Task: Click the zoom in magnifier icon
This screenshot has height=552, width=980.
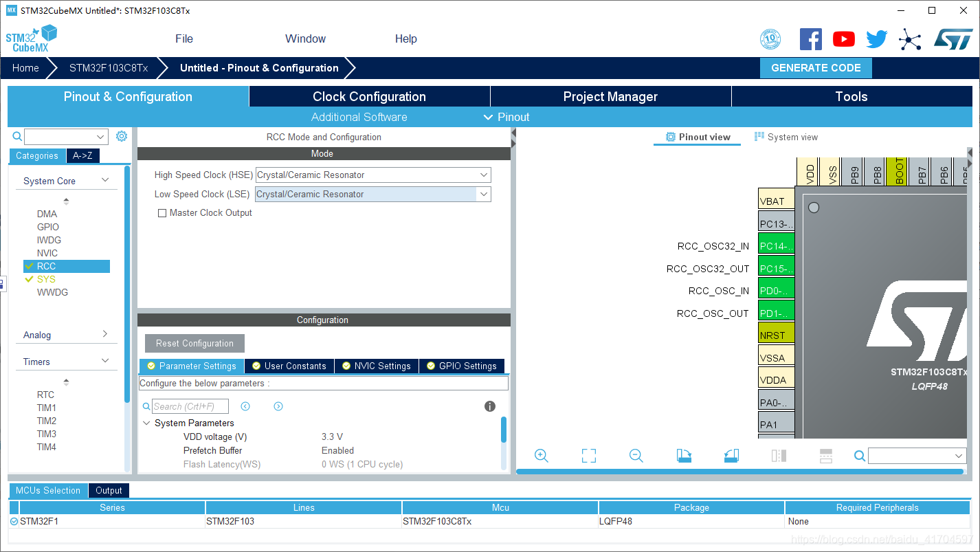Action: [x=541, y=456]
